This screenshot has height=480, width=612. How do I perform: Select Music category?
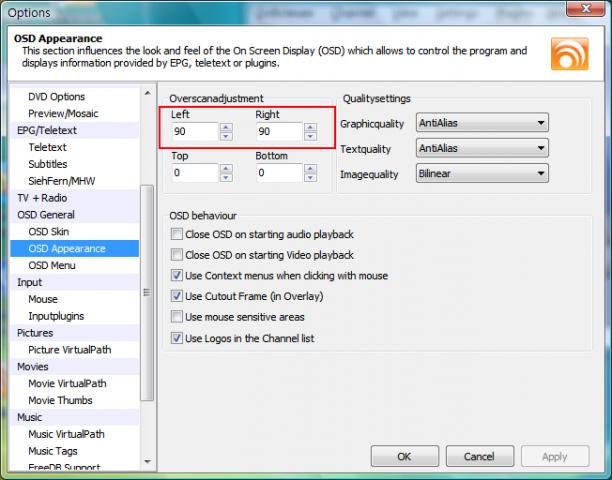(29, 417)
